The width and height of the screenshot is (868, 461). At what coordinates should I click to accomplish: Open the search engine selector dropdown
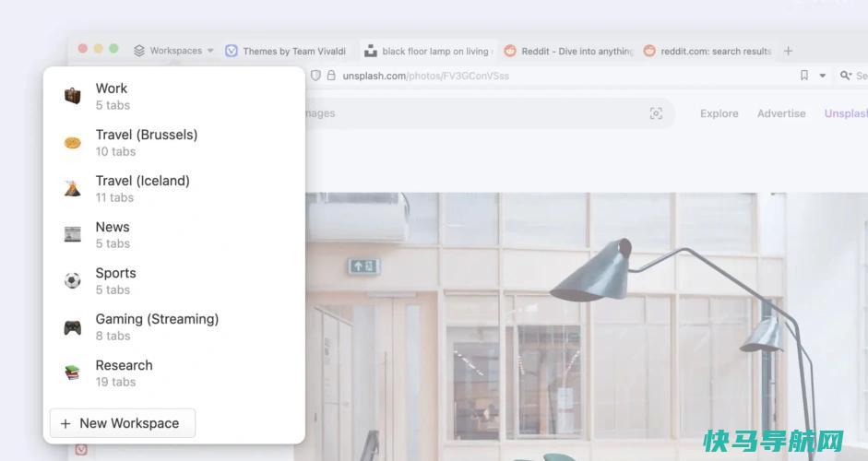coord(846,76)
